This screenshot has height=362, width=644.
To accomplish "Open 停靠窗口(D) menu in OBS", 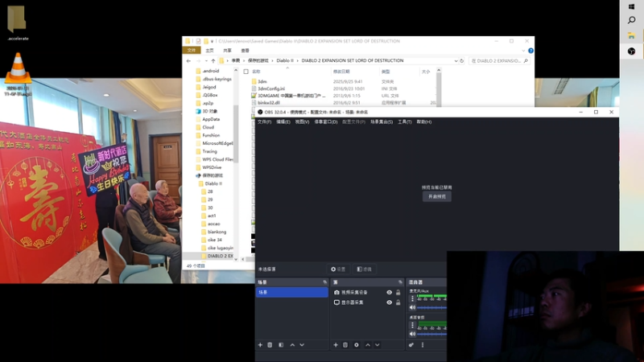I will point(326,122).
